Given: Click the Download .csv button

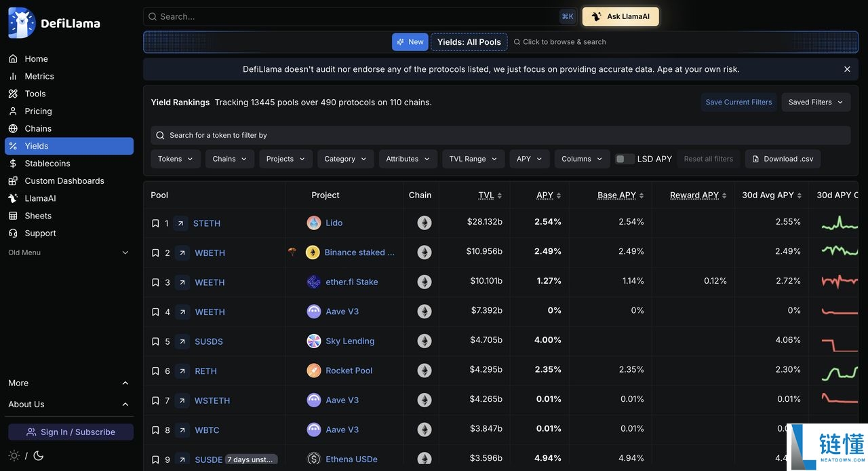Looking at the screenshot, I should click(x=783, y=159).
